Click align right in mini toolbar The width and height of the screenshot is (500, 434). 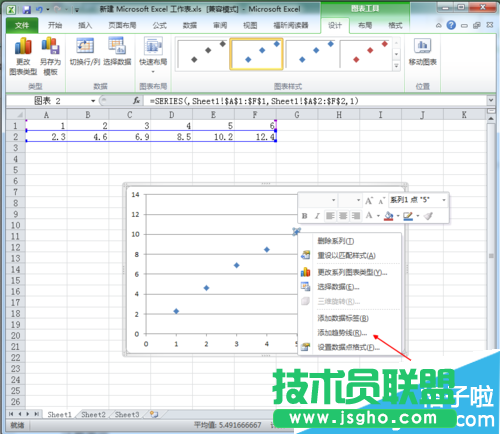(x=356, y=216)
